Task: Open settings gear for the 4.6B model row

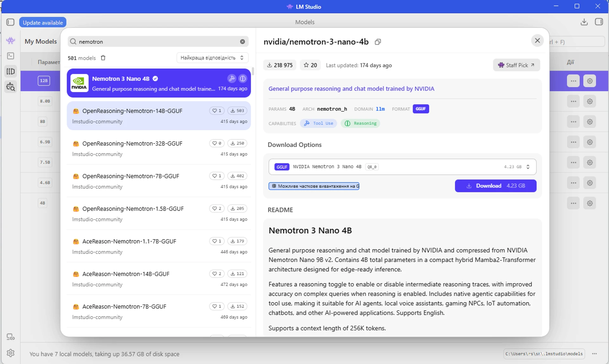Action: point(590,183)
